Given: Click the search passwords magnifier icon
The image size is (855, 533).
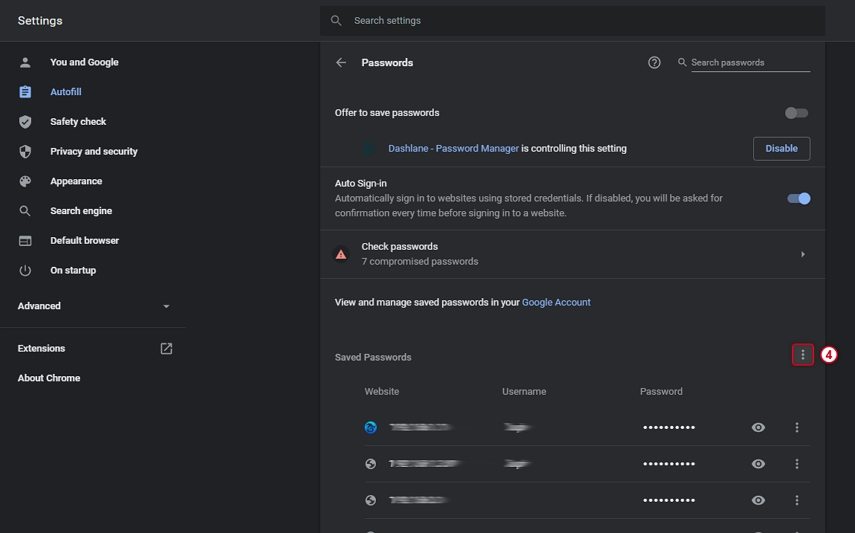Looking at the screenshot, I should tap(682, 62).
